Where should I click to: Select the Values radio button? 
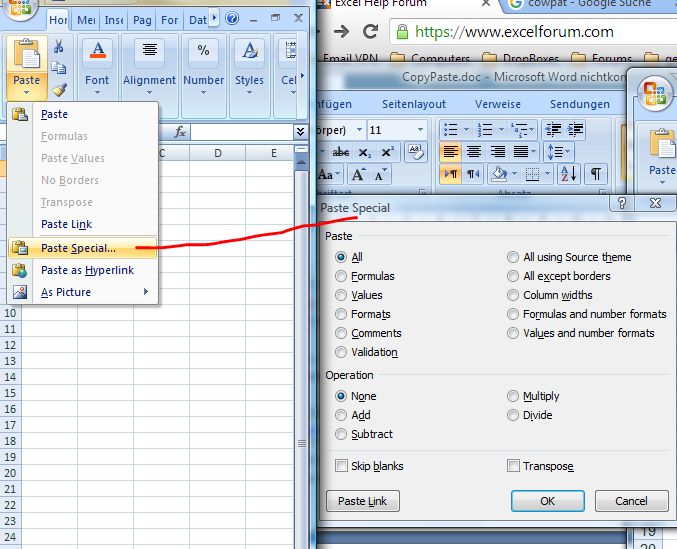(341, 295)
